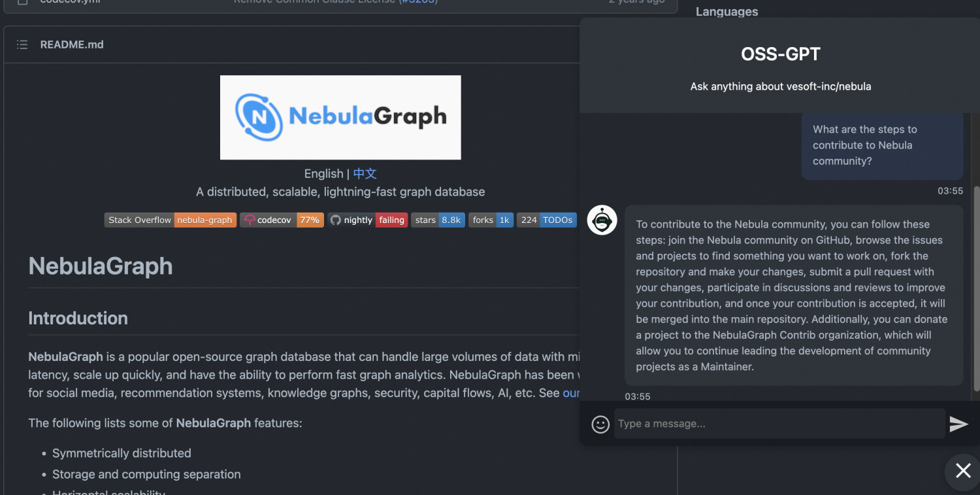980x495 pixels.
Task: Click the user question chat bubble
Action: click(883, 145)
